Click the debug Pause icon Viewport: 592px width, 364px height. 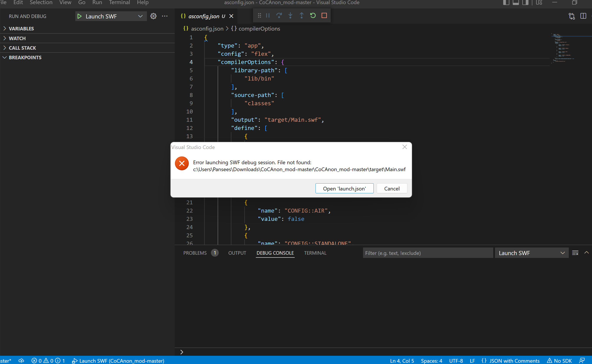click(x=268, y=16)
